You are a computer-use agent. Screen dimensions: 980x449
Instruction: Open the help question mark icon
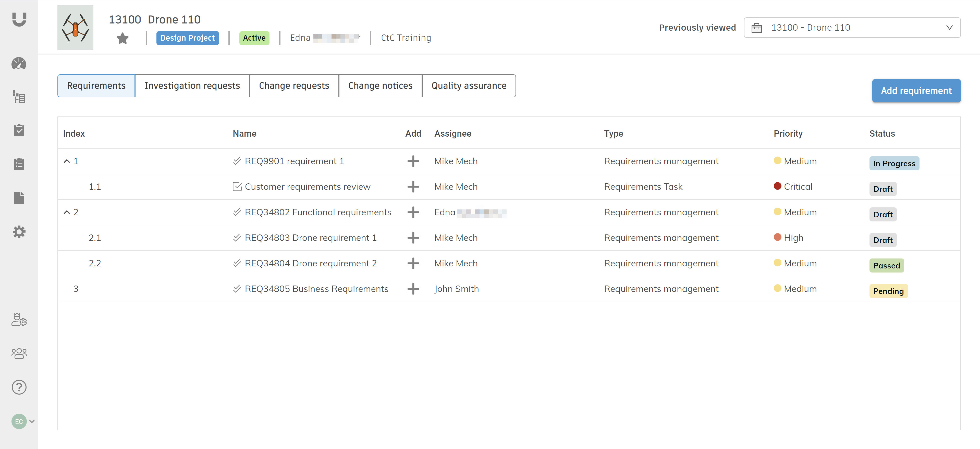(19, 387)
